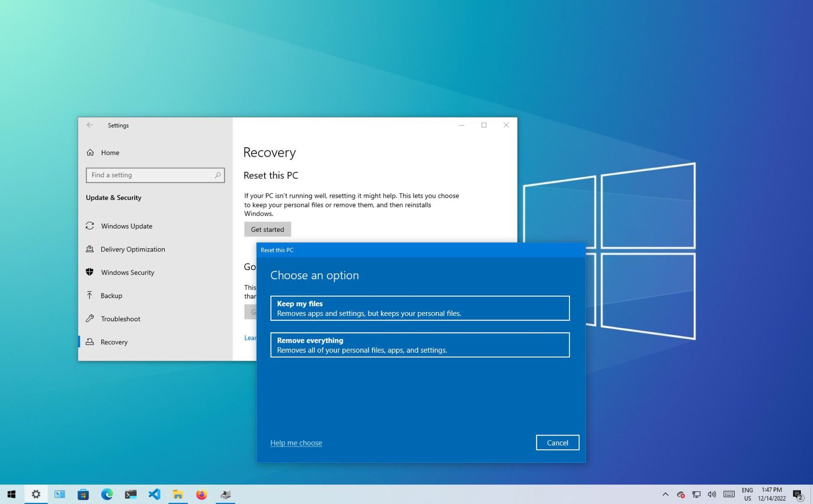This screenshot has height=504, width=813.
Task: Click the Troubleshoot icon in sidebar
Action: (x=90, y=318)
